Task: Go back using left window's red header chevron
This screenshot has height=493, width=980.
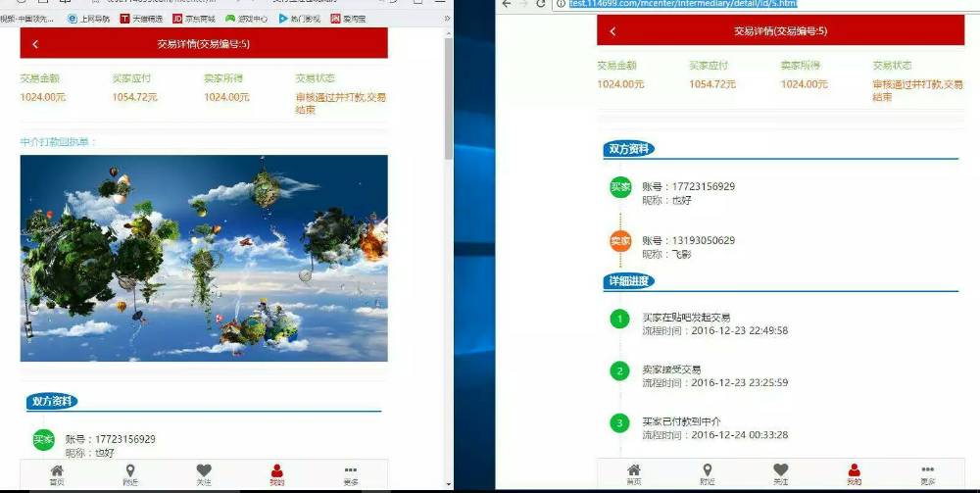Action: point(35,44)
